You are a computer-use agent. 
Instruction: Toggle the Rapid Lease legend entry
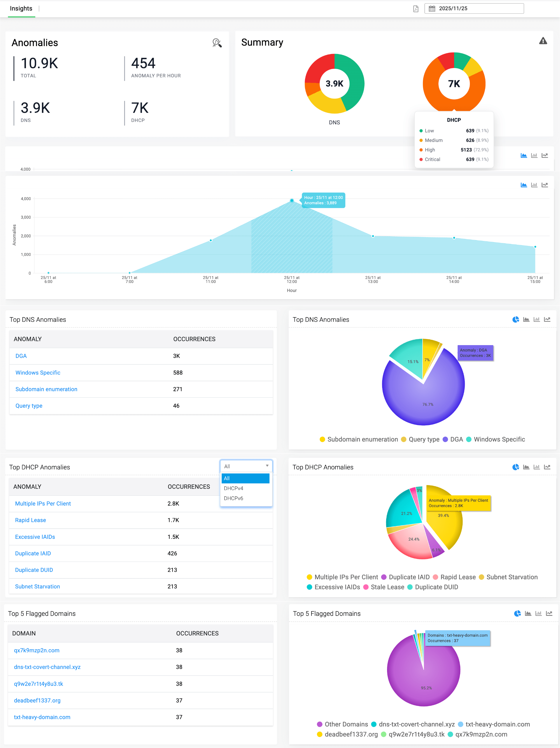(458, 577)
